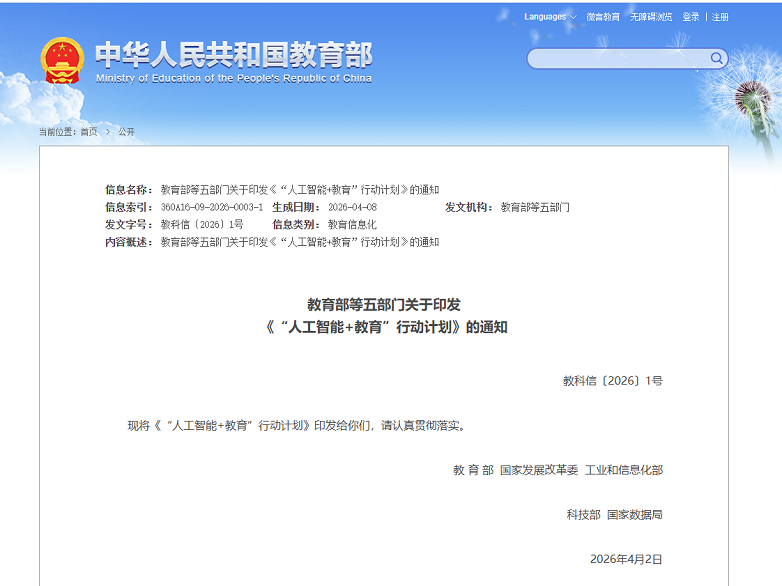The width and height of the screenshot is (782, 586).
Task: Click the search magnifier icon
Action: point(716,58)
